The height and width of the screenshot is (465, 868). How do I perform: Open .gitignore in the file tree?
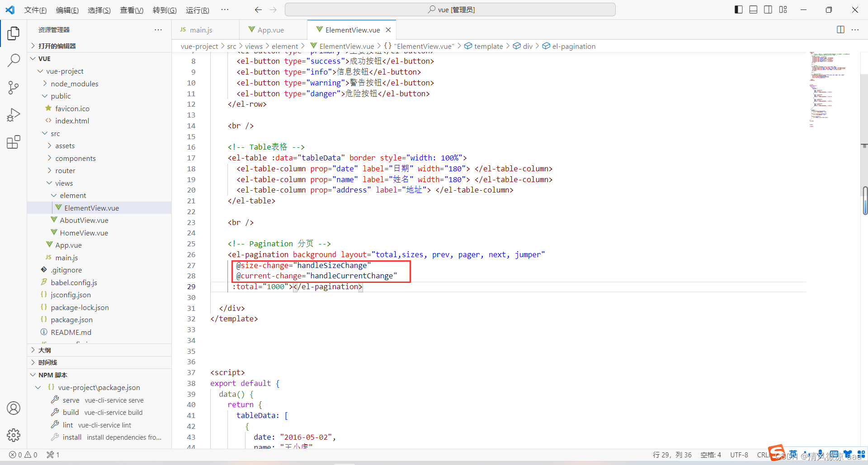(66, 270)
